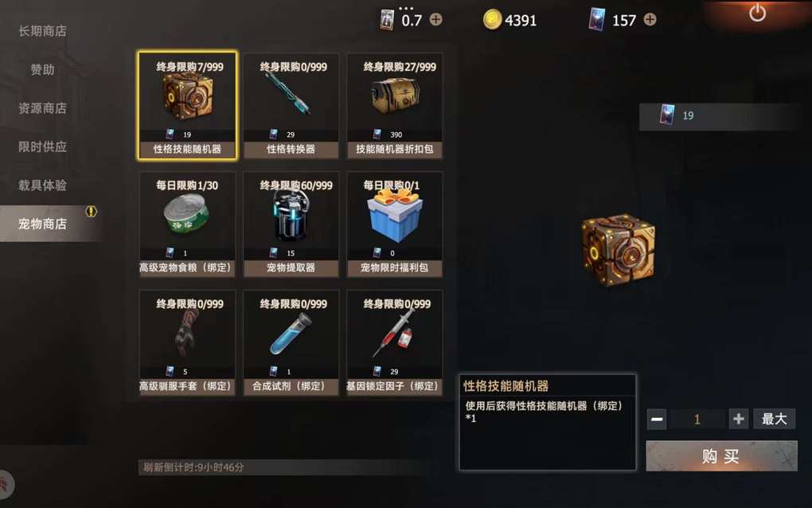Viewport: 812px width, 508px height.
Task: Switch to the 资源商店 tab
Action: click(x=42, y=108)
